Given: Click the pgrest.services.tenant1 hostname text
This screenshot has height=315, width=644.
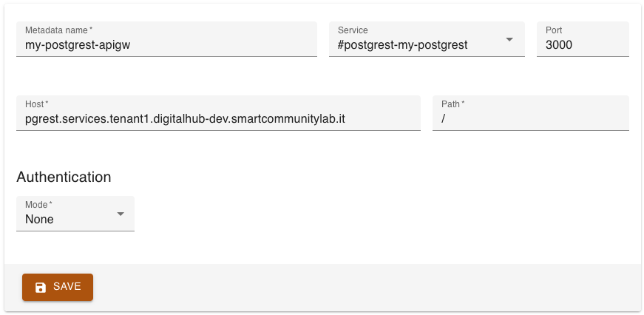Looking at the screenshot, I should [185, 119].
